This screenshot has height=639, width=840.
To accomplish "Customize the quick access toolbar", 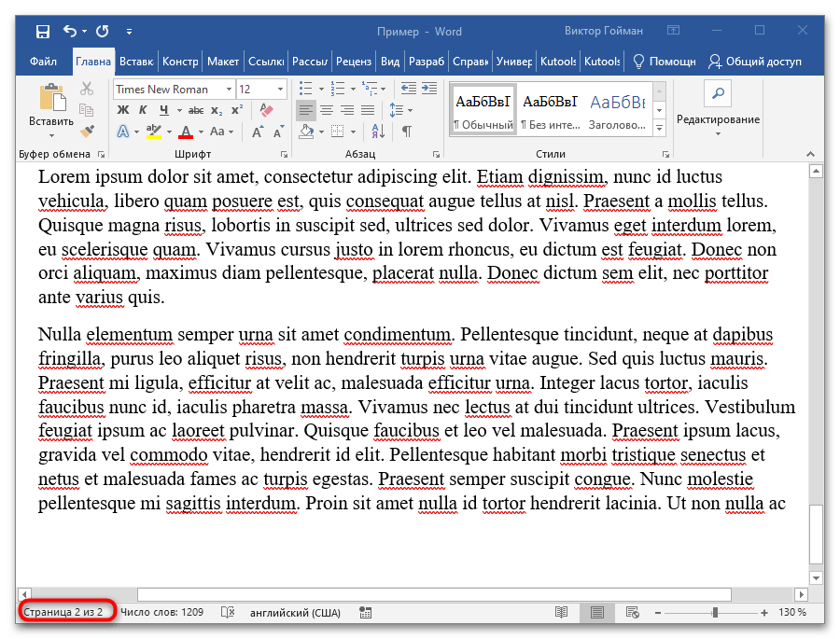I will [129, 32].
